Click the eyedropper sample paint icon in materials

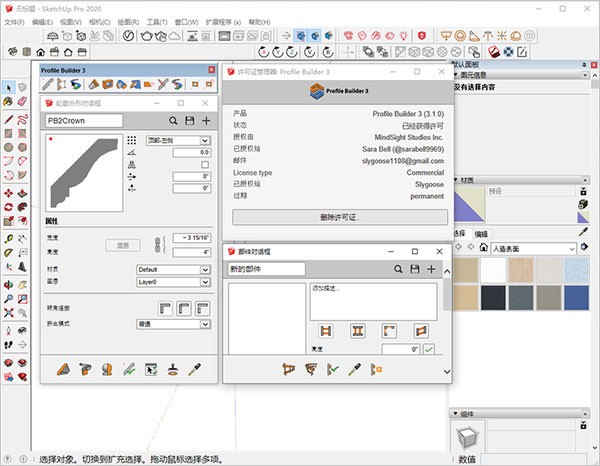click(x=584, y=233)
